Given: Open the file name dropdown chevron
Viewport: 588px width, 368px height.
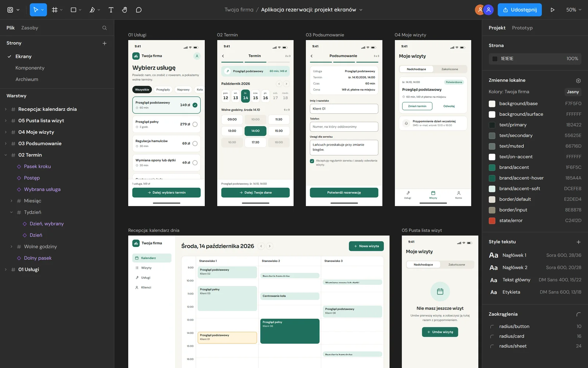Looking at the screenshot, I should click(361, 10).
